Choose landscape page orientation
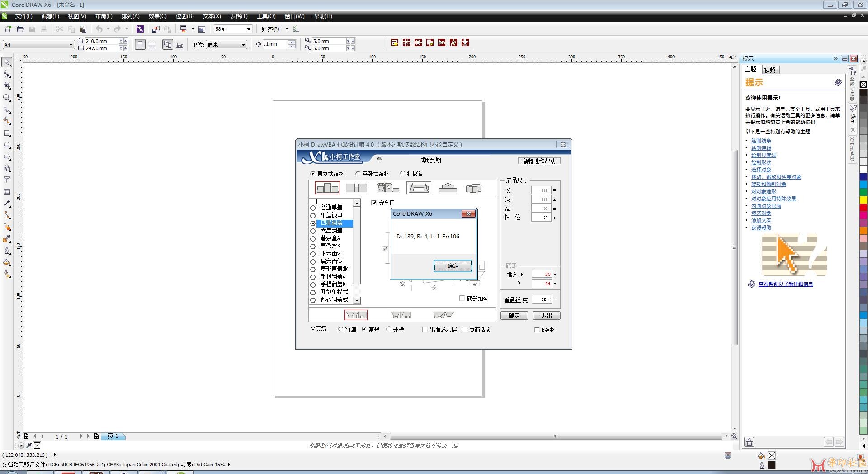Screen dimensions: 868x474 152,44
